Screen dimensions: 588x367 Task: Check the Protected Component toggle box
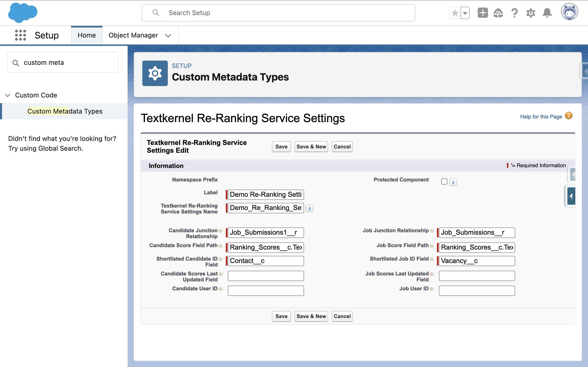pyautogui.click(x=444, y=181)
